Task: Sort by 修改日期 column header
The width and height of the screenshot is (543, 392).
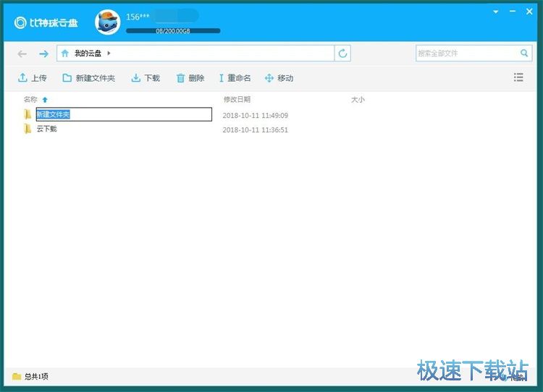Action: [x=237, y=100]
